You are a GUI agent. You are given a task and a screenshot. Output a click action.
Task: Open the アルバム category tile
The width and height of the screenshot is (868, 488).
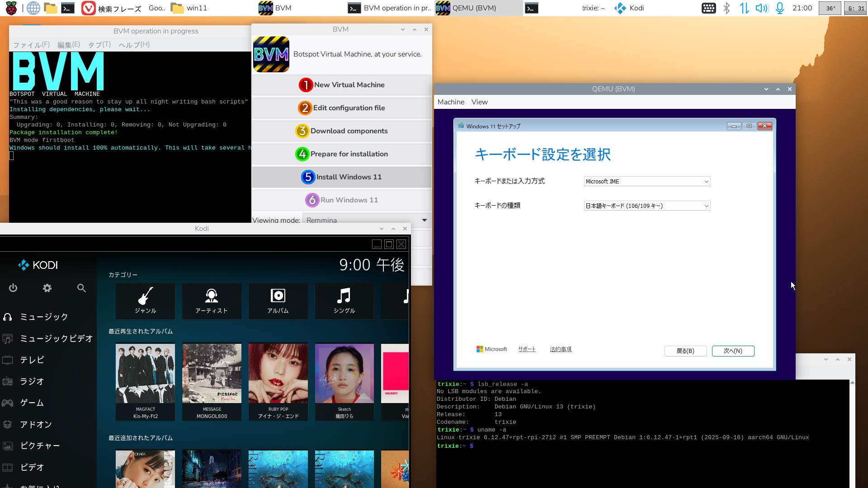click(278, 301)
